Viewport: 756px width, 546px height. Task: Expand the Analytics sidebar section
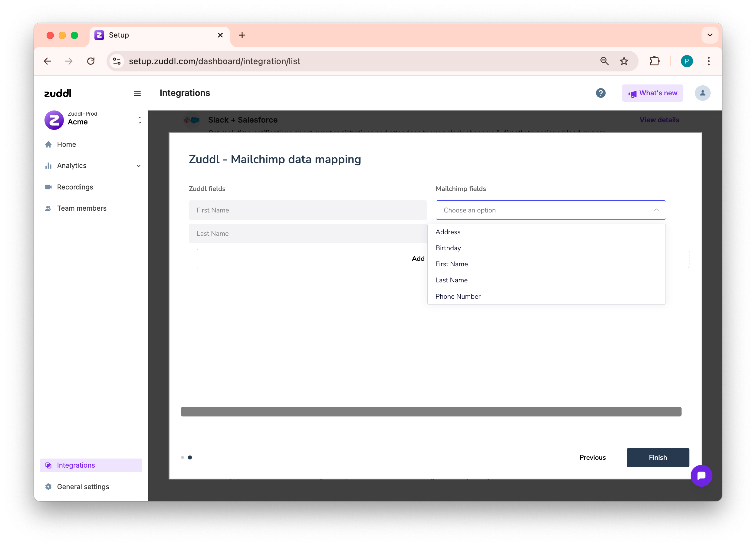coord(93,166)
